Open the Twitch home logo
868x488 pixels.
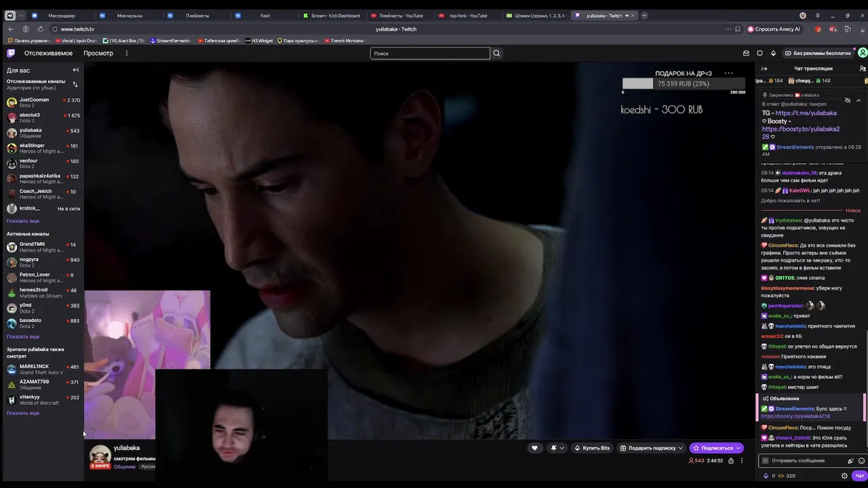click(x=11, y=53)
